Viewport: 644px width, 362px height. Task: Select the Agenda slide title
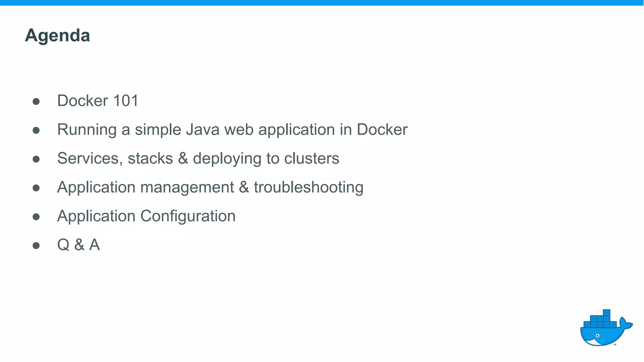[58, 36]
